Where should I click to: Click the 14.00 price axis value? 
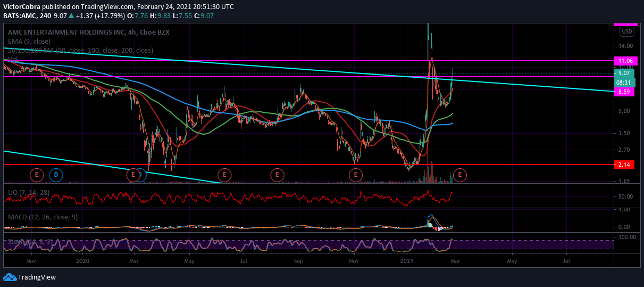(x=625, y=46)
